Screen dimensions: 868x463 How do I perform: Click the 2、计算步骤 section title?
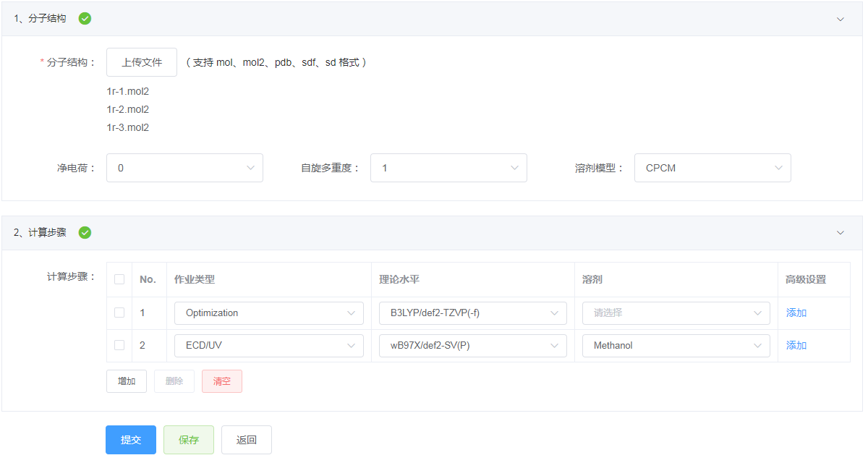40,233
